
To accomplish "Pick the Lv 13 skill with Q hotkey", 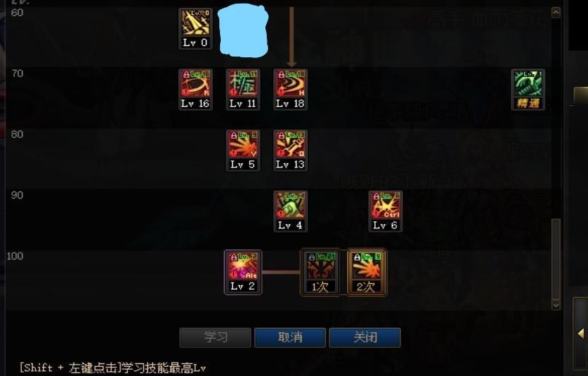I will point(291,151).
